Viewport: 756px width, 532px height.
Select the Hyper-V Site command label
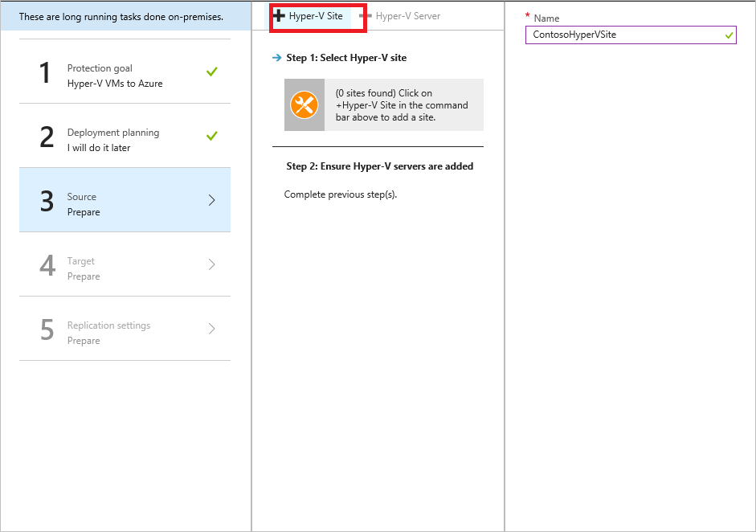coord(316,16)
